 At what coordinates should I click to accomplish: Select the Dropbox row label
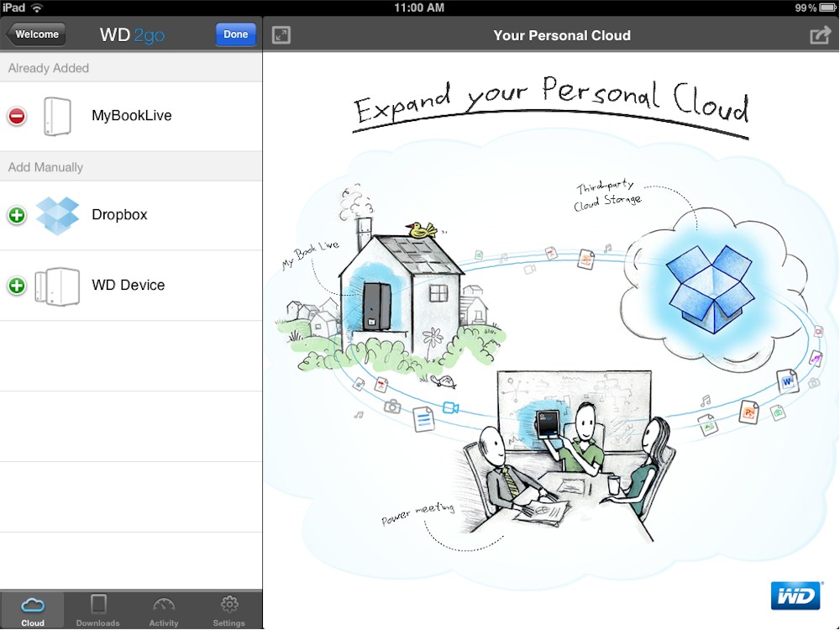119,214
